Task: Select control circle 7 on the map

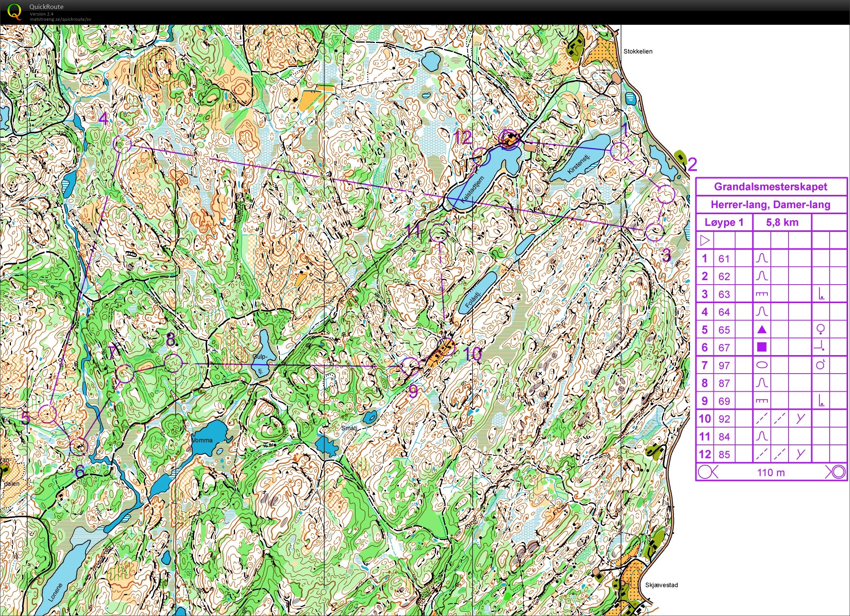Action: (x=124, y=374)
